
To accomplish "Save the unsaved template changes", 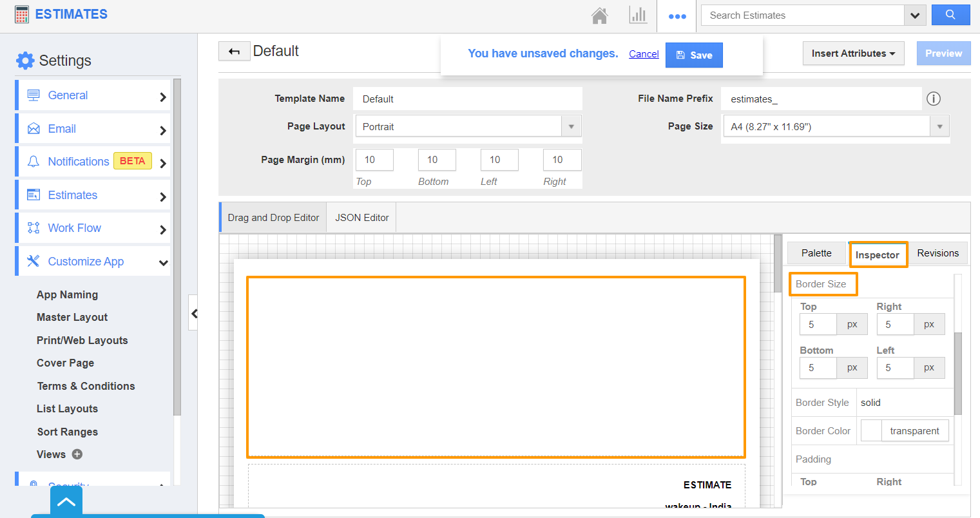I will tap(694, 55).
